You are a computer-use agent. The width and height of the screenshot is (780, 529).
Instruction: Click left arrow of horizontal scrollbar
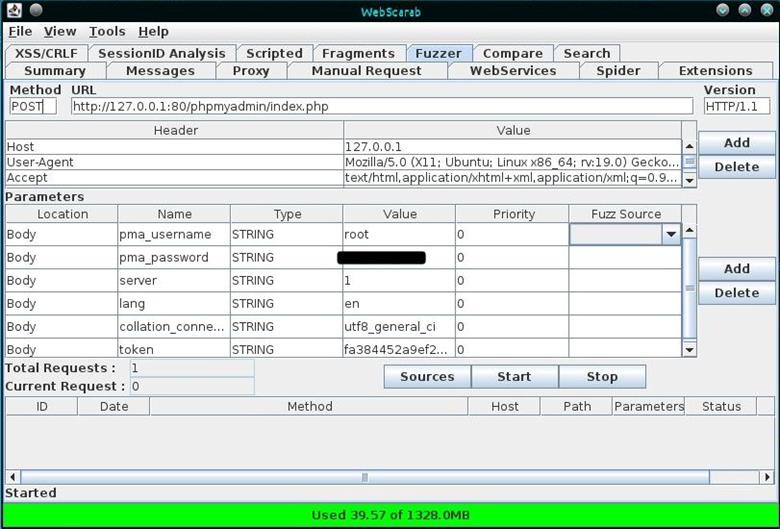(12, 477)
